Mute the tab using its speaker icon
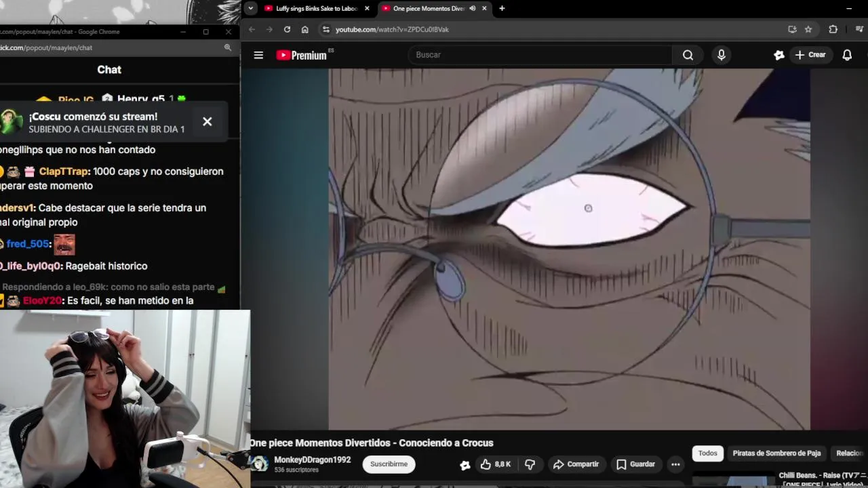The height and width of the screenshot is (488, 868). (473, 8)
